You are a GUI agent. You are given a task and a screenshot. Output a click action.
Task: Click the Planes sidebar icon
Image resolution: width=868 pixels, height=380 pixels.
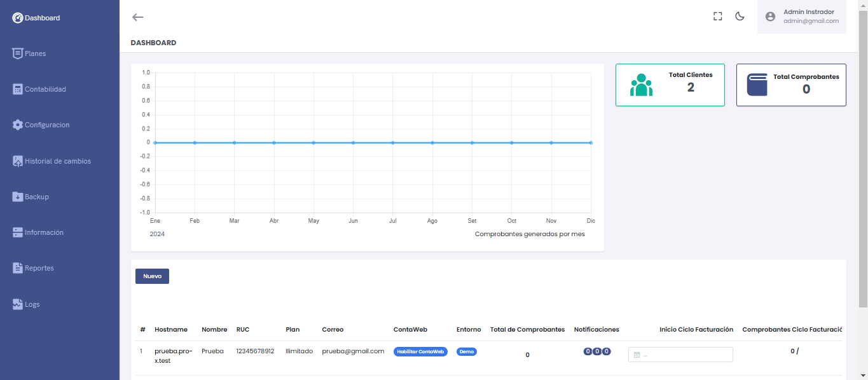tap(18, 53)
